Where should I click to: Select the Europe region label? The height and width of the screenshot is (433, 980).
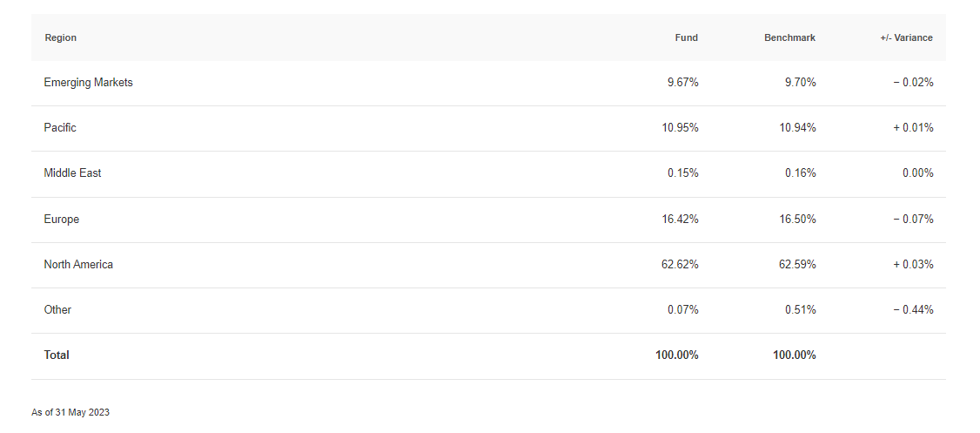click(61, 219)
